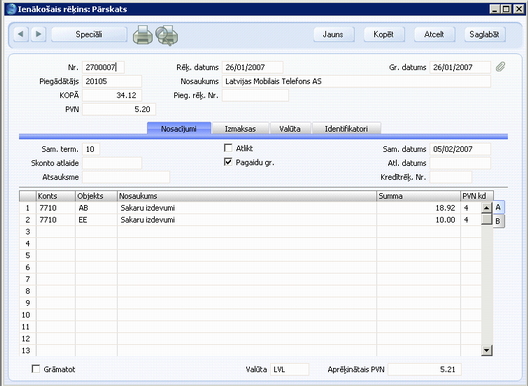This screenshot has width=528, height=386.
Task: Click the Kopēt button
Action: point(384,34)
